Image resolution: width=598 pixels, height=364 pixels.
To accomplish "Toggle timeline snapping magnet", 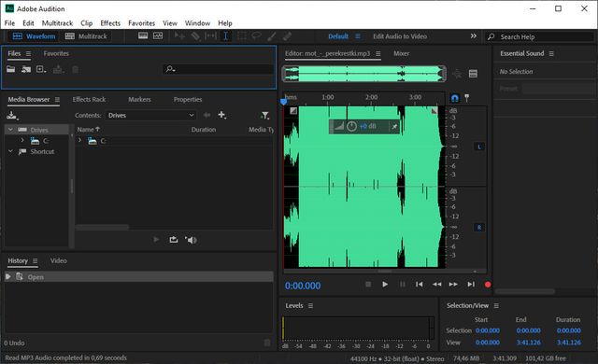I will [x=455, y=98].
